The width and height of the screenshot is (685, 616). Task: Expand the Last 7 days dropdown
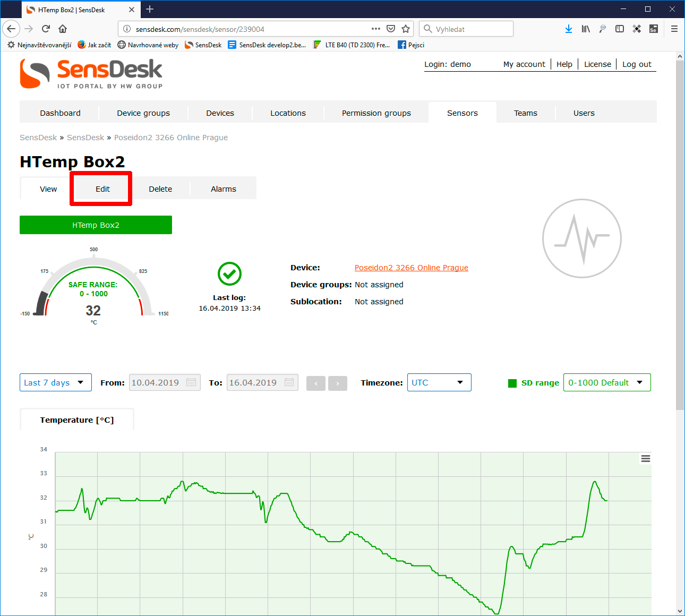point(56,382)
